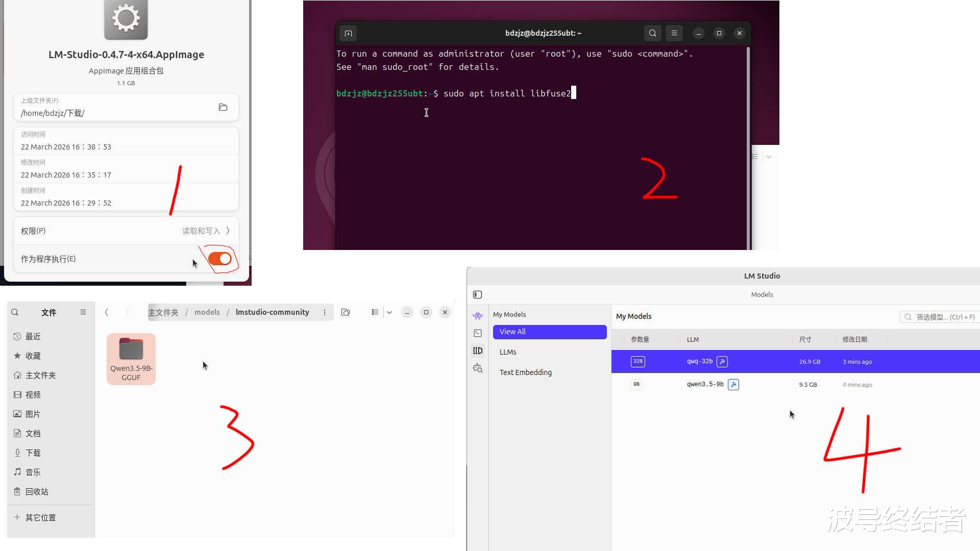Select the Text Embedding category
This screenshot has height=551, width=980.
click(525, 372)
